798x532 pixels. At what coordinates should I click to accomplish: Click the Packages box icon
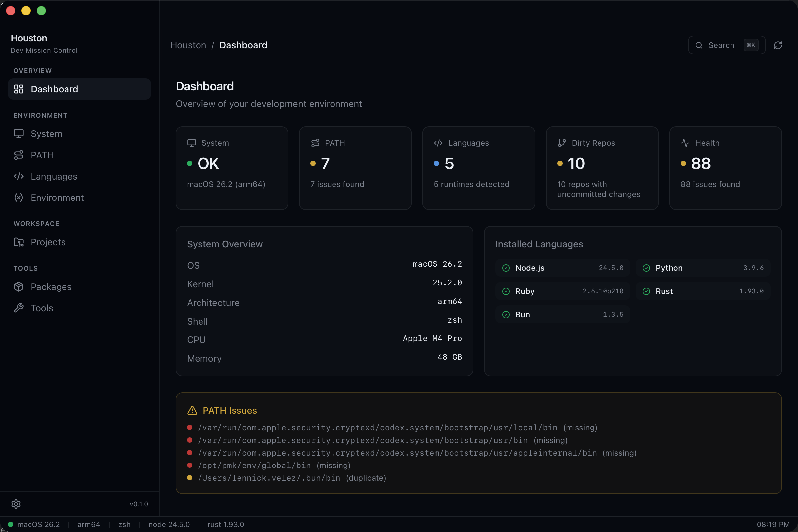click(19, 287)
